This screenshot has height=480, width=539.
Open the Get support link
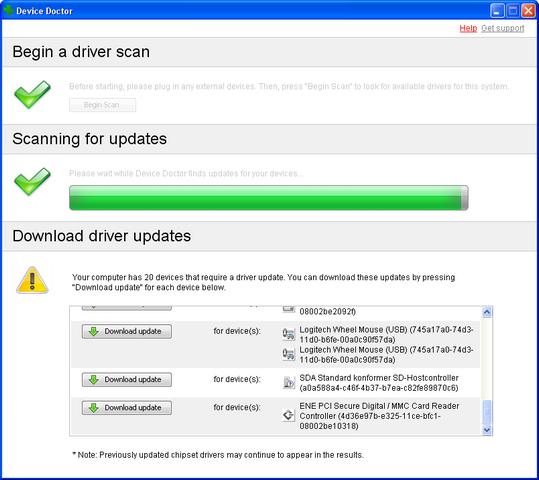click(x=503, y=28)
